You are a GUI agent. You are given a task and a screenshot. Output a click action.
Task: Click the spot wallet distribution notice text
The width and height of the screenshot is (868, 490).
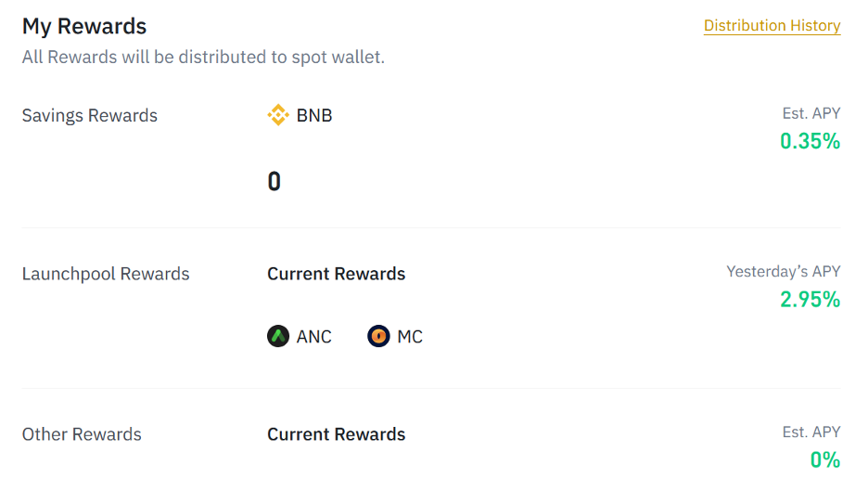click(203, 57)
